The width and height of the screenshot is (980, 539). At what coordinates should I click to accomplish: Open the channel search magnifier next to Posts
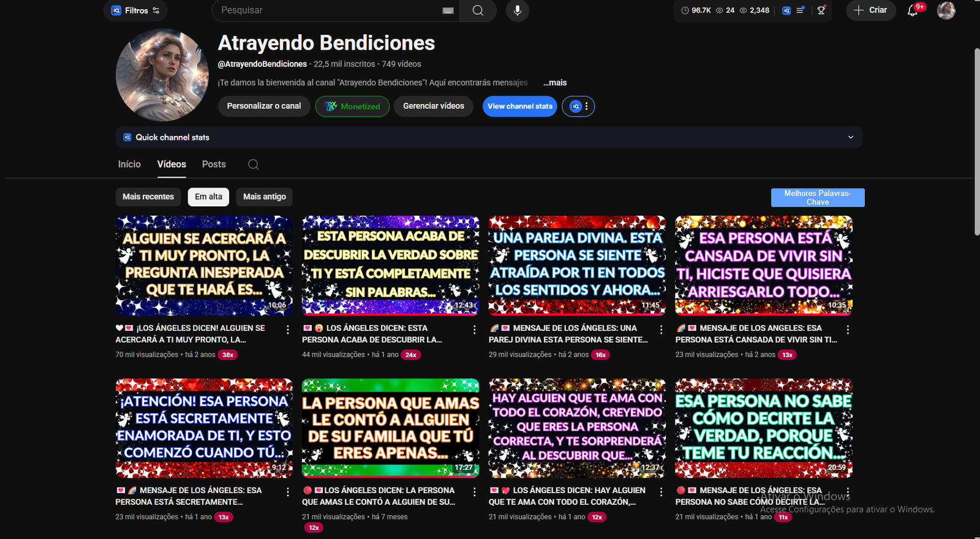pos(253,164)
